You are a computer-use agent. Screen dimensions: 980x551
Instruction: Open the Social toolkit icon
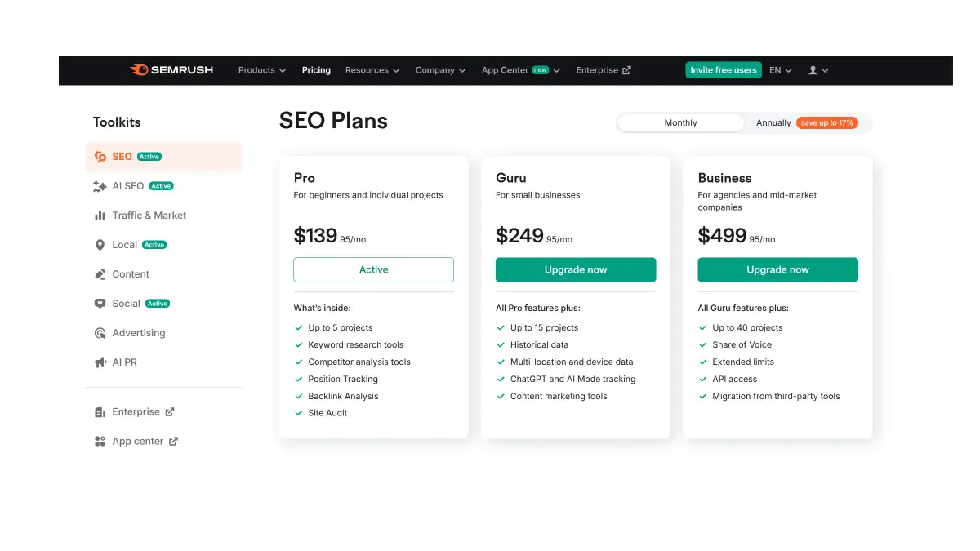(100, 304)
